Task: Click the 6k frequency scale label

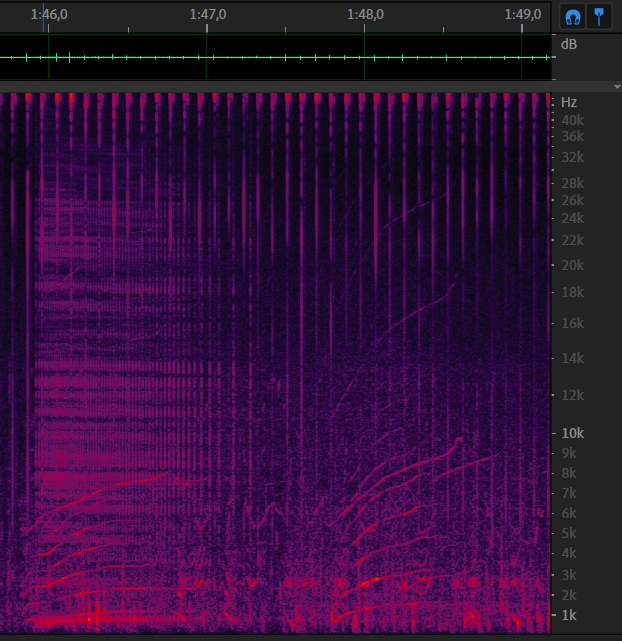Action: (x=569, y=513)
